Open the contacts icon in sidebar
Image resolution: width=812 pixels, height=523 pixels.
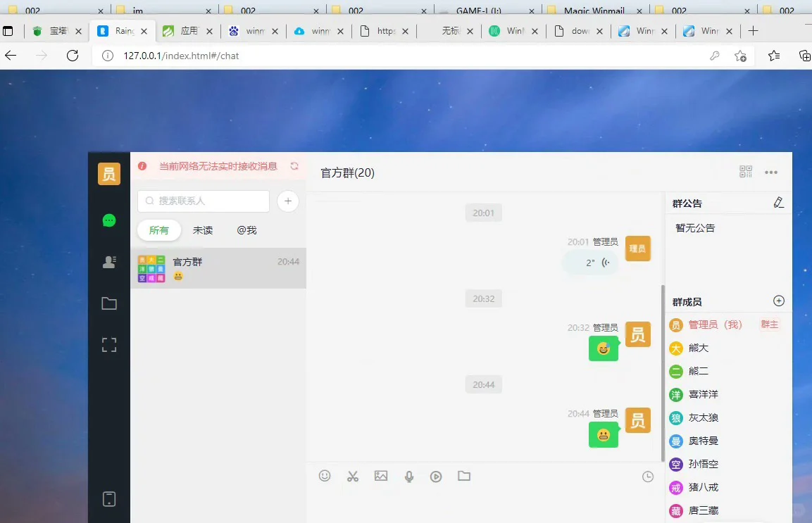[x=109, y=262]
